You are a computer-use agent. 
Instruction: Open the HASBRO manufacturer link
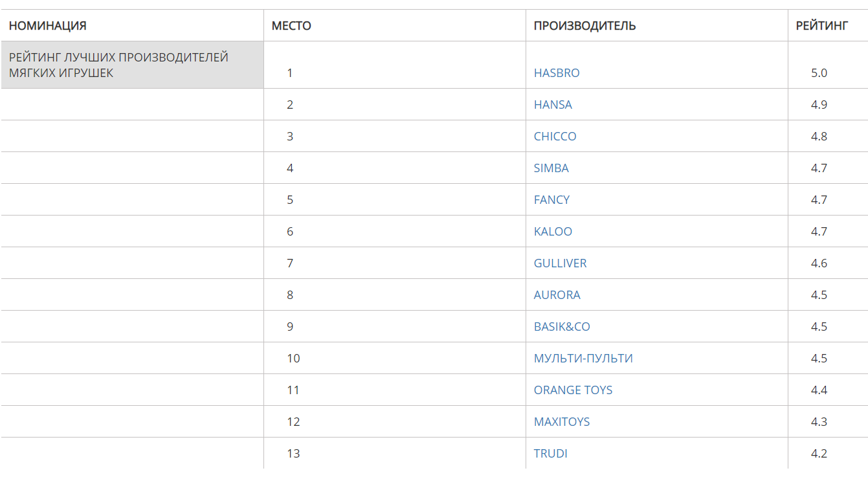[x=557, y=73]
